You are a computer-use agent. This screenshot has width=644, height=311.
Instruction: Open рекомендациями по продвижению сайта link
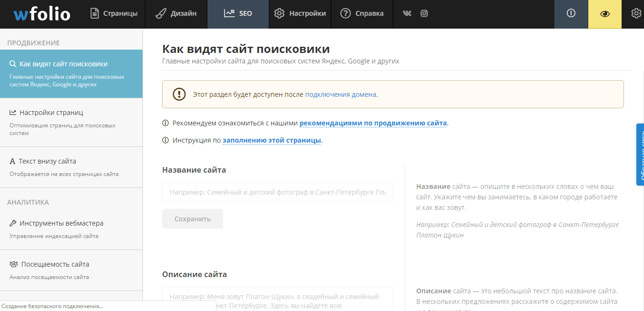tap(373, 123)
